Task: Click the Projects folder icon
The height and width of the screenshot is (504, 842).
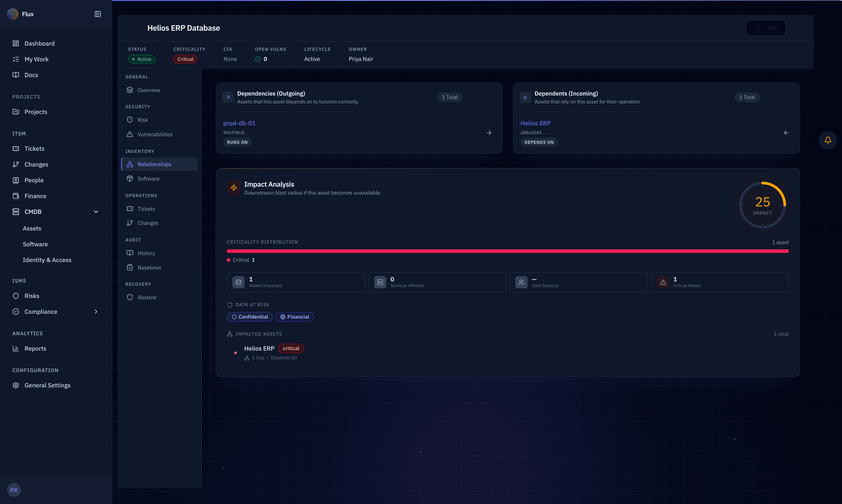Action: (16, 112)
